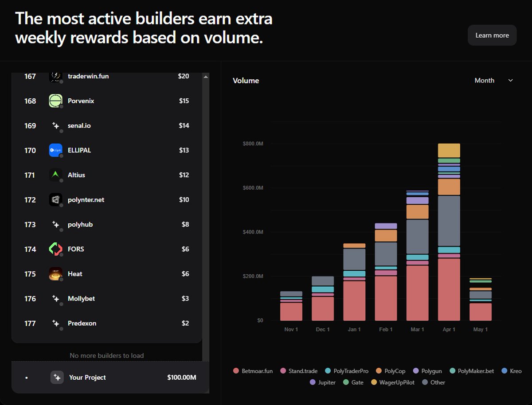Open the Month period dropdown
Viewport: 532px width, 405px height.
click(x=493, y=80)
